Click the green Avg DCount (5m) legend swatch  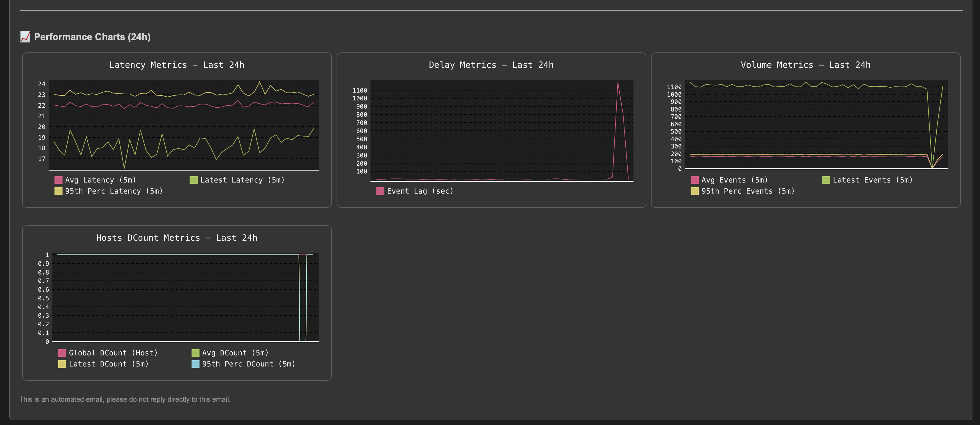[x=195, y=353]
